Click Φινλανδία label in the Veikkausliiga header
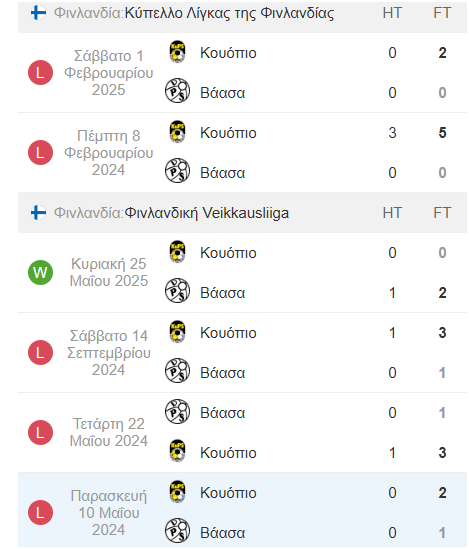 [89, 213]
